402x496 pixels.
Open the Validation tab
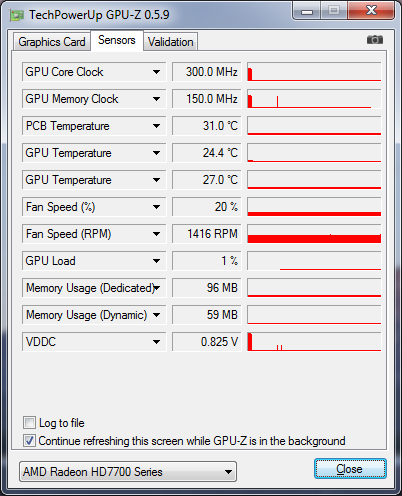pos(170,42)
